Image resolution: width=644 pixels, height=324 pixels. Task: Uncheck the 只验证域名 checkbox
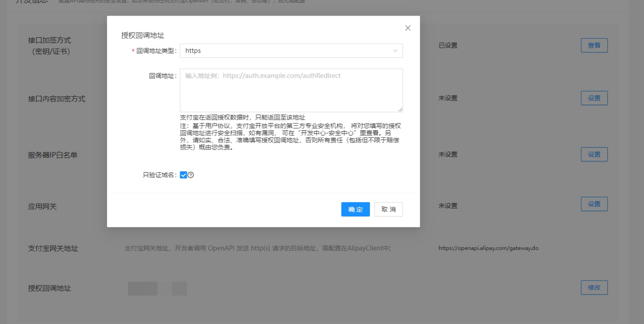pyautogui.click(x=184, y=175)
